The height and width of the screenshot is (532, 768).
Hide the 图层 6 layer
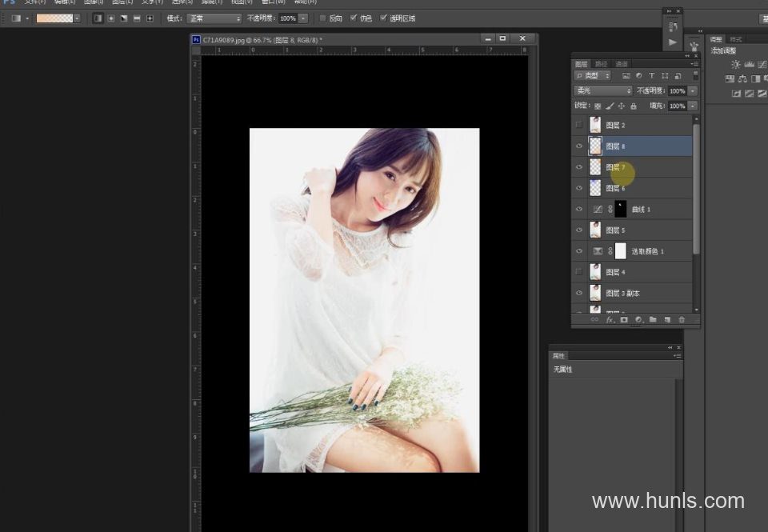point(579,188)
